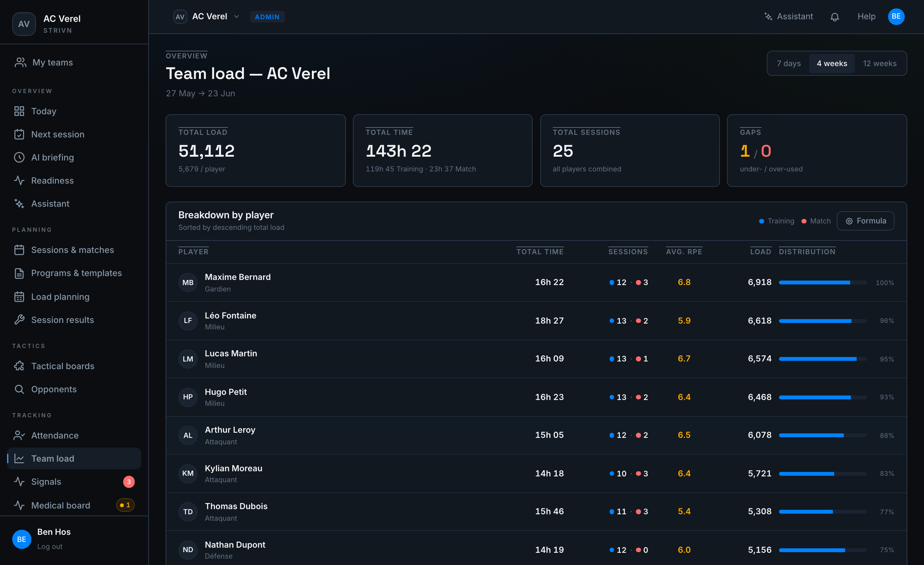Select Arthur Leroy's name

click(x=230, y=430)
